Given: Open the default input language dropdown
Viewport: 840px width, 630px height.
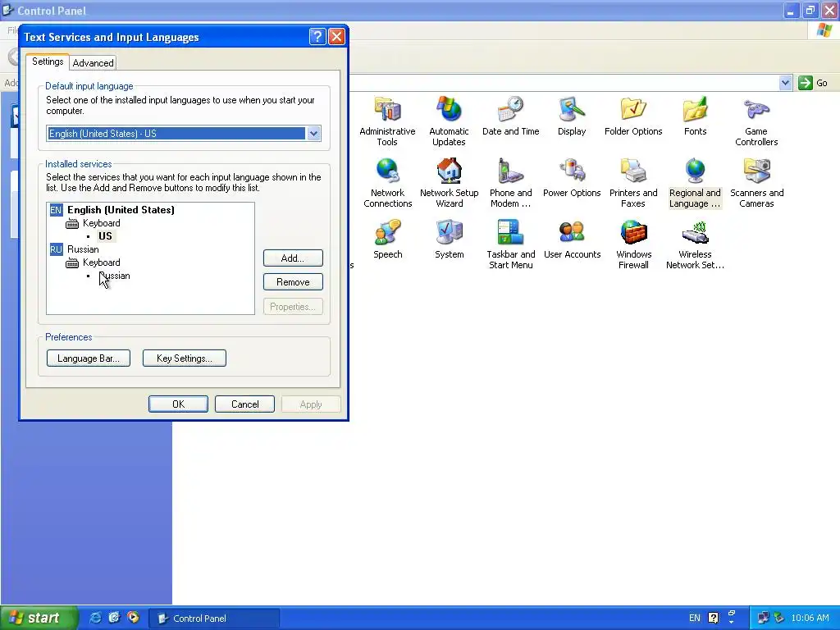Looking at the screenshot, I should point(314,134).
